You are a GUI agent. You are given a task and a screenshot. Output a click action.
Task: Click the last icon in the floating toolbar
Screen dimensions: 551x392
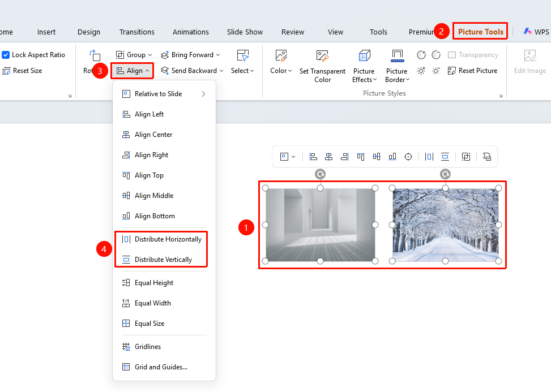487,157
